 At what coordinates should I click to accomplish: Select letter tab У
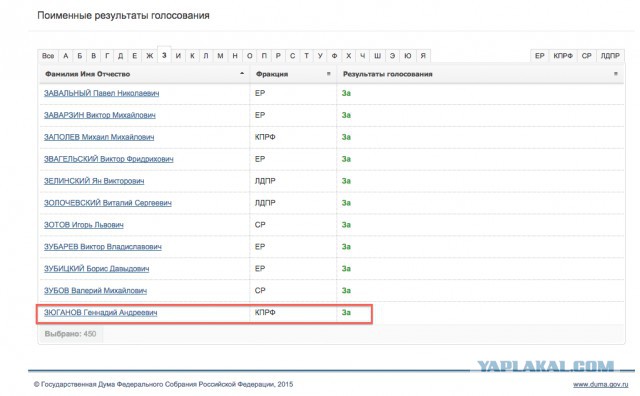coord(320,56)
